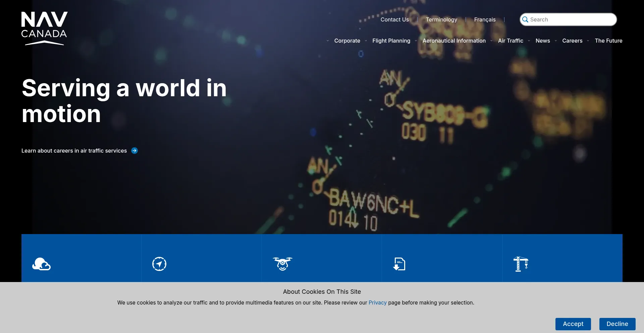Expand the Aeronautical Information menu
This screenshot has height=333, width=644.
pyautogui.click(x=454, y=41)
